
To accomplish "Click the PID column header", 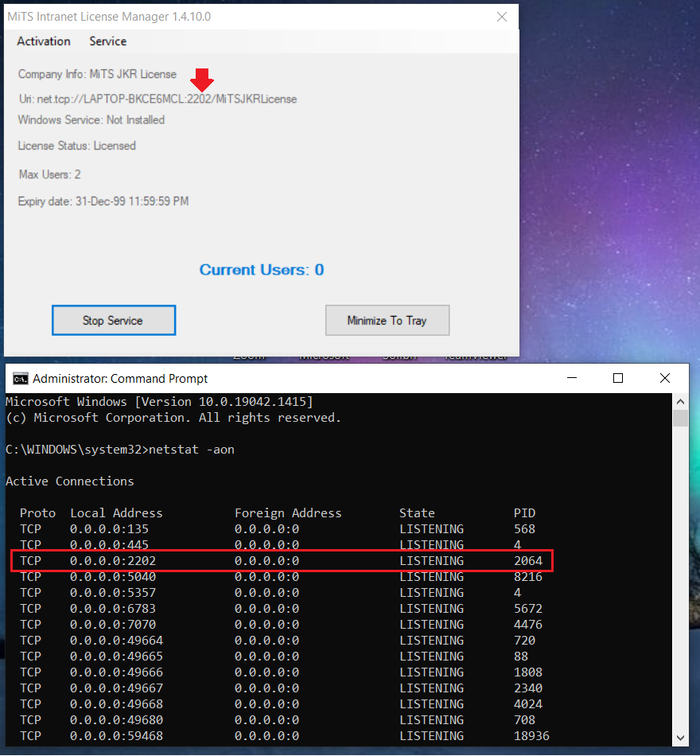I will (524, 513).
